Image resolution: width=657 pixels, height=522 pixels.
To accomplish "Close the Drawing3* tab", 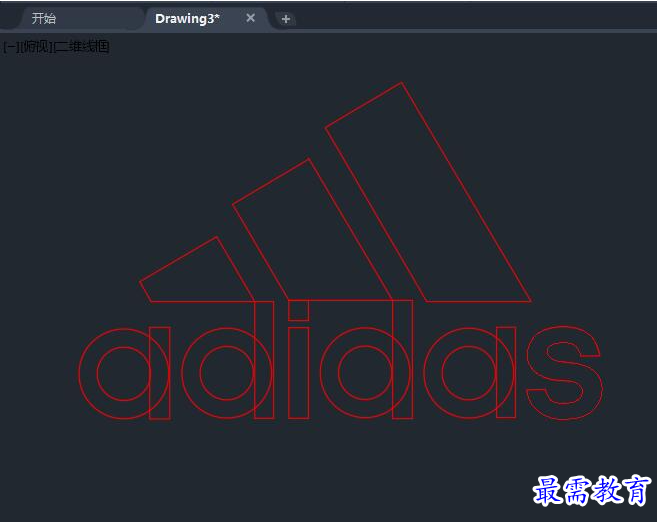I will [251, 18].
